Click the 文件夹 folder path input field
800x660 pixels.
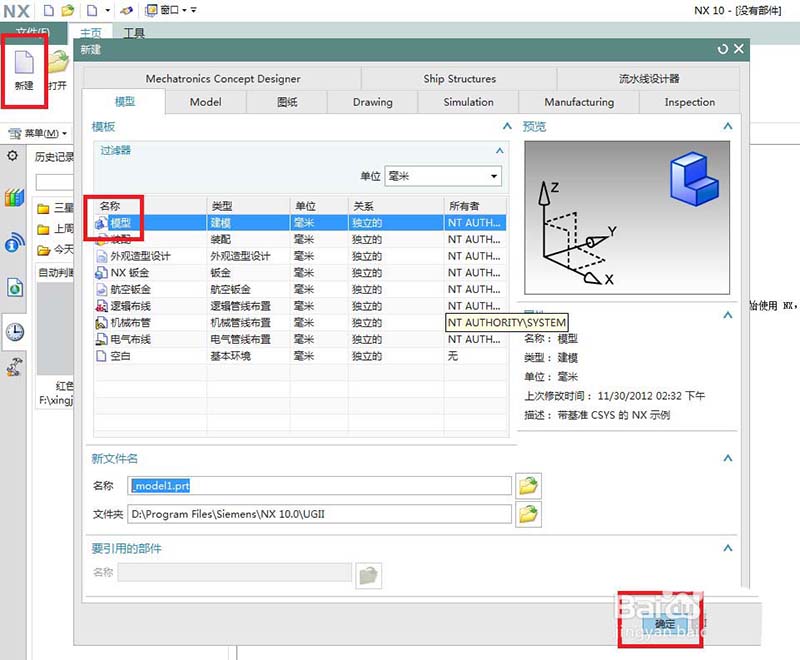point(319,514)
